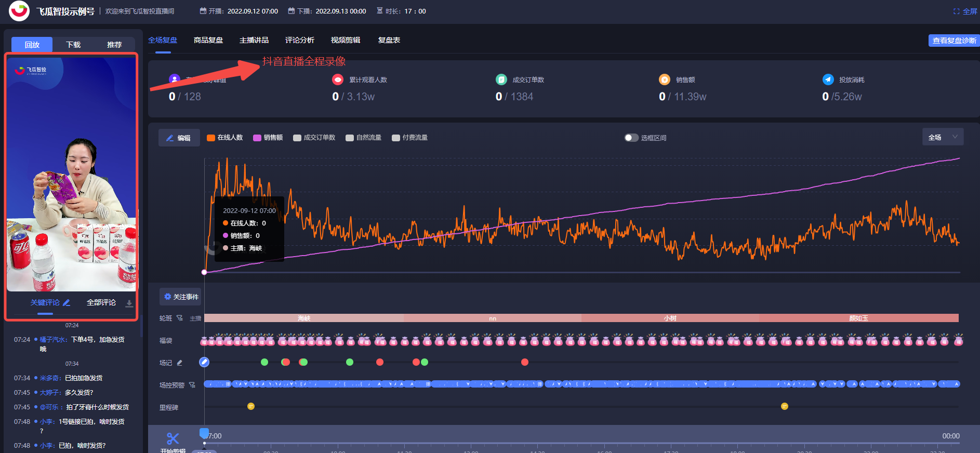Open the gear icon for 关注事件

(167, 297)
